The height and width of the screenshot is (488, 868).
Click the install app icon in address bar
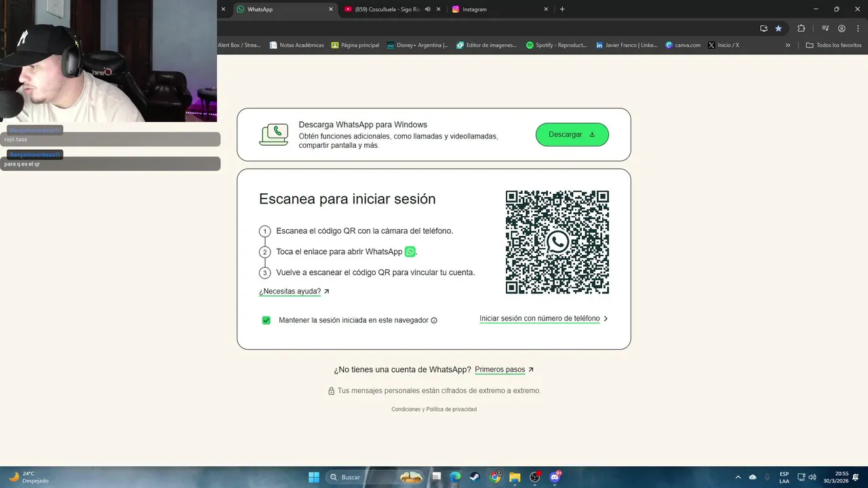pyautogui.click(x=764, y=28)
